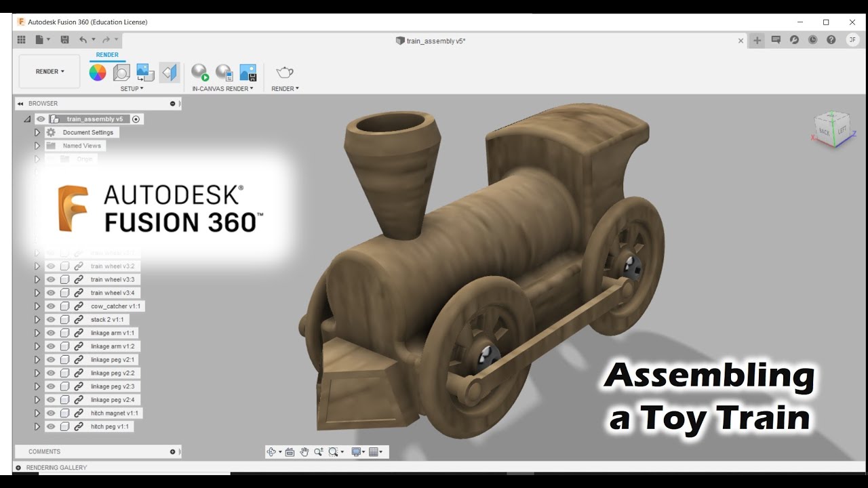Save the document with floppy icon
Viewport: 868px width, 488px height.
[x=64, y=41]
